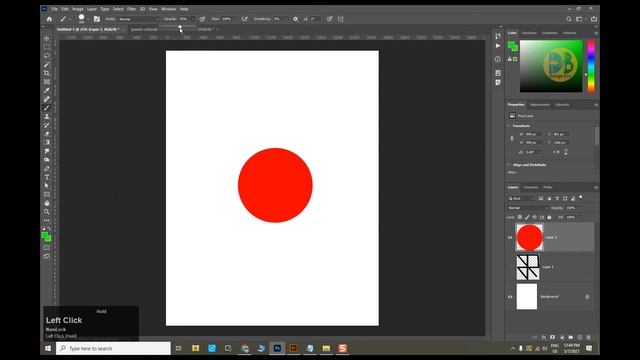Select the Move tool
Viewport: 640px width, 360px height.
pos(47,38)
